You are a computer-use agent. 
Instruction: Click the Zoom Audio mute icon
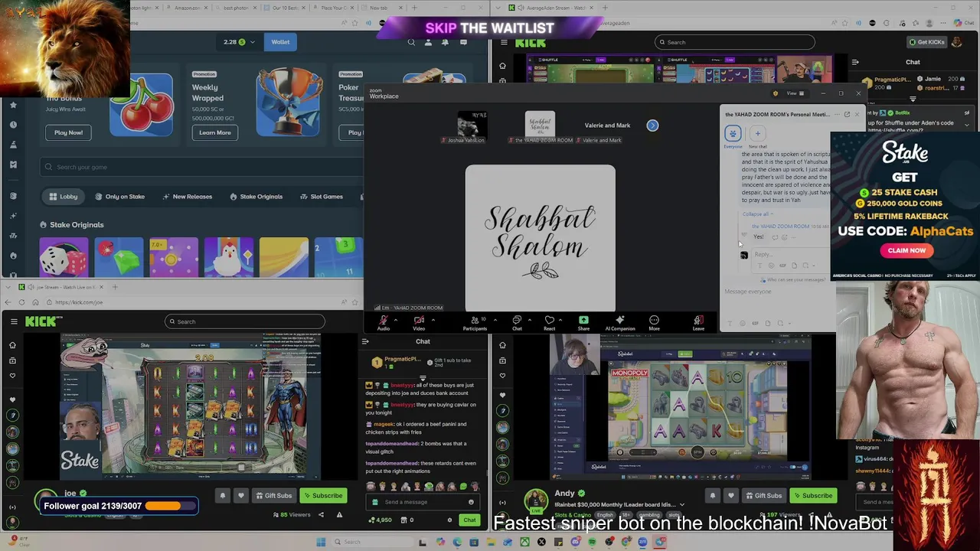coord(384,320)
